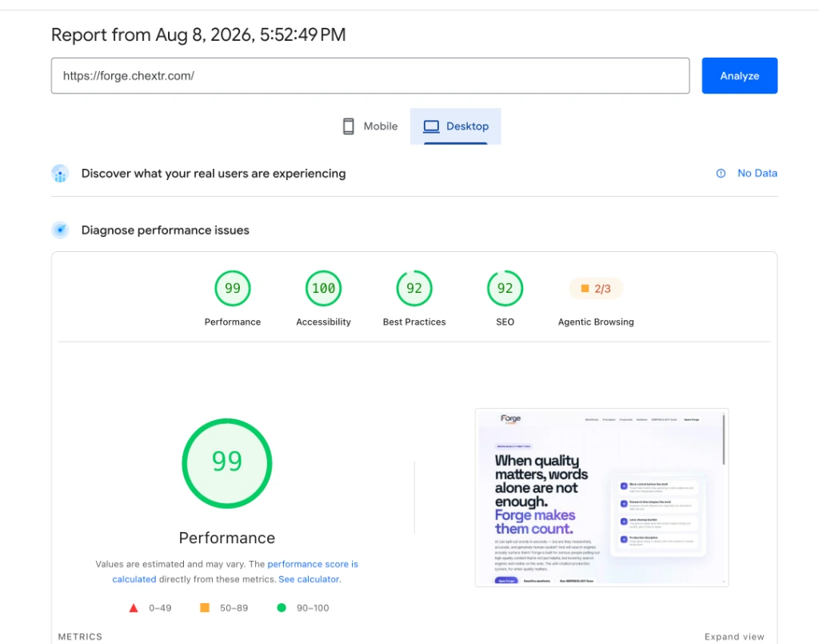Select the Desktop tab
This screenshot has height=644, width=819.
[455, 126]
